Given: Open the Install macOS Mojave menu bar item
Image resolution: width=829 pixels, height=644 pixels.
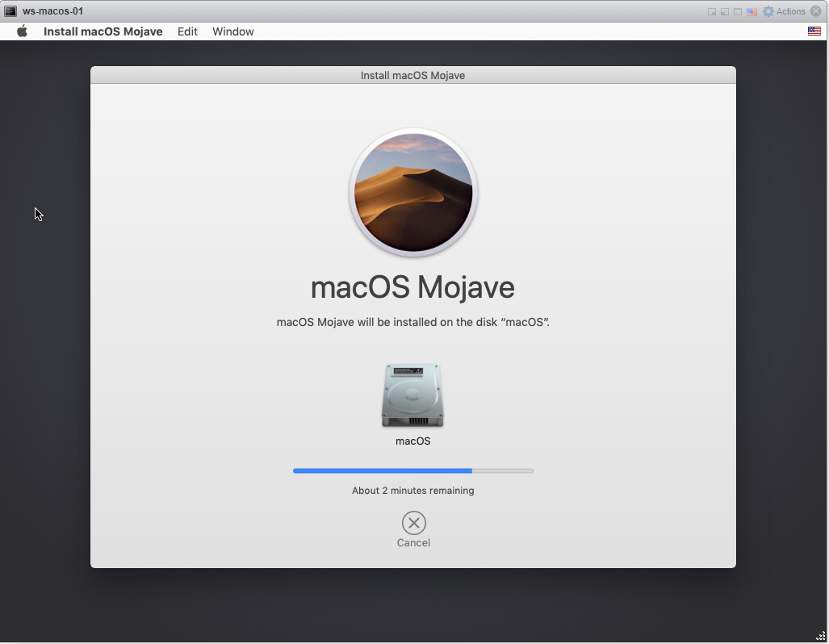Looking at the screenshot, I should [x=103, y=31].
